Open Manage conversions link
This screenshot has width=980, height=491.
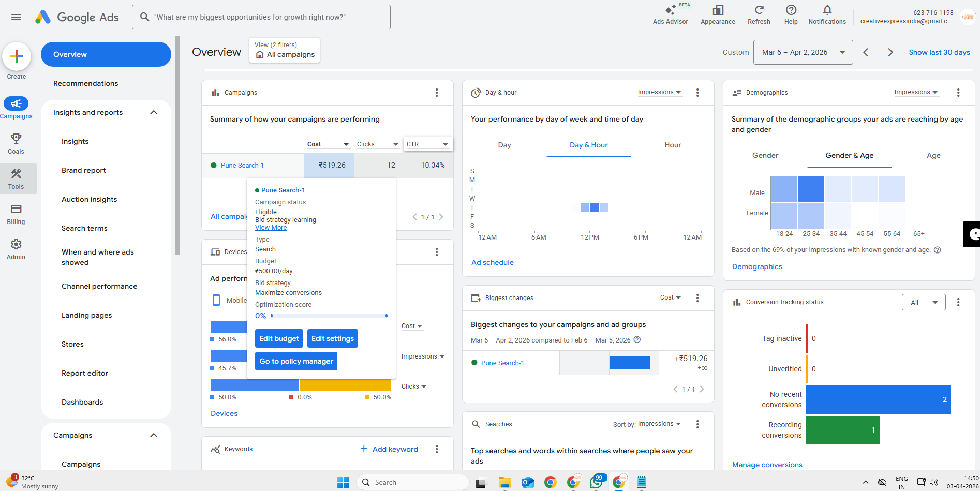pos(767,465)
